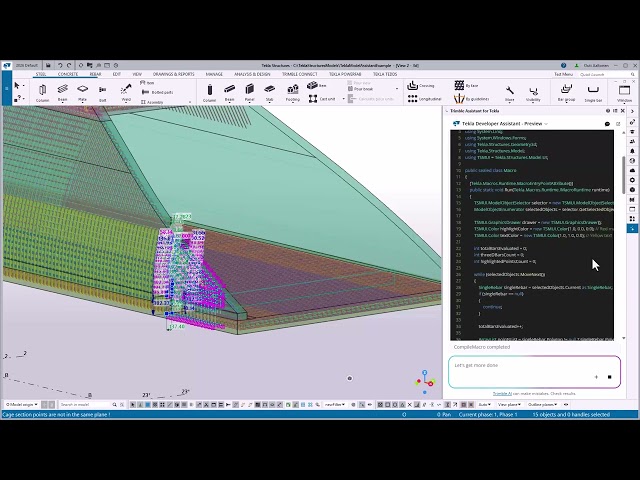Screen dimensions: 640x480
Task: Select the Bar group tool
Action: [x=566, y=93]
